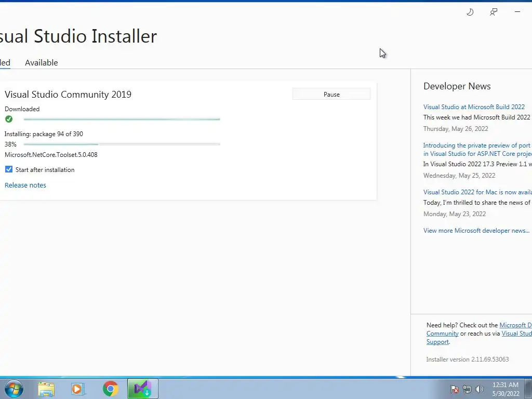532x399 pixels.
Task: View more Microsoft developer news
Action: (x=476, y=231)
